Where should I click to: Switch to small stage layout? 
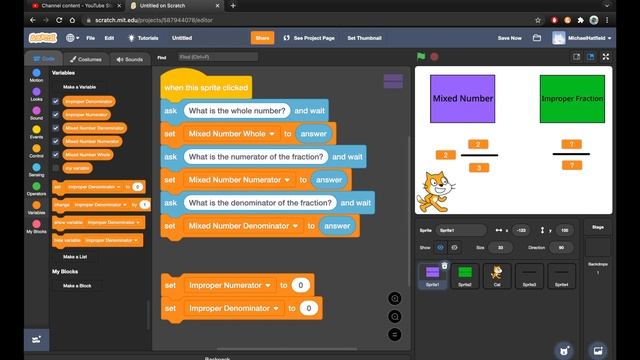pos(576,57)
